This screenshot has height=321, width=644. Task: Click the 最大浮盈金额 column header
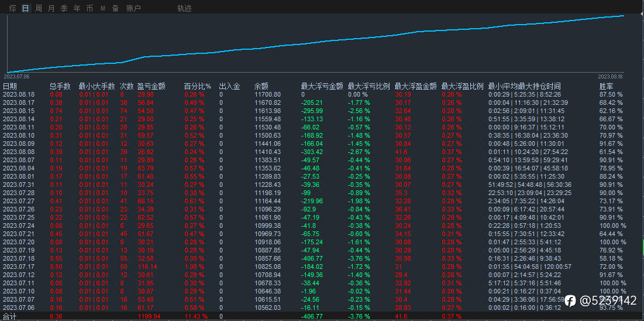click(x=416, y=87)
